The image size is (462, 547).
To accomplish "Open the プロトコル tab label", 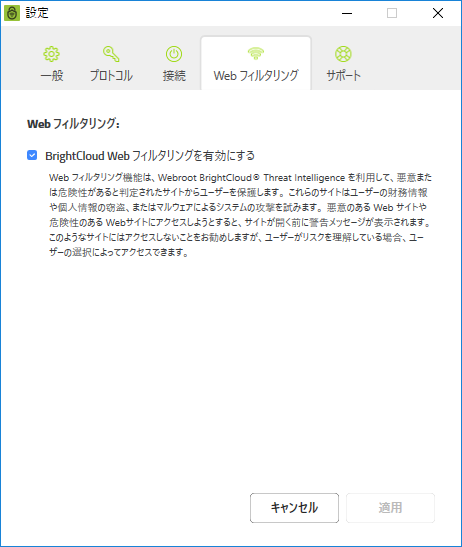I will [x=111, y=75].
